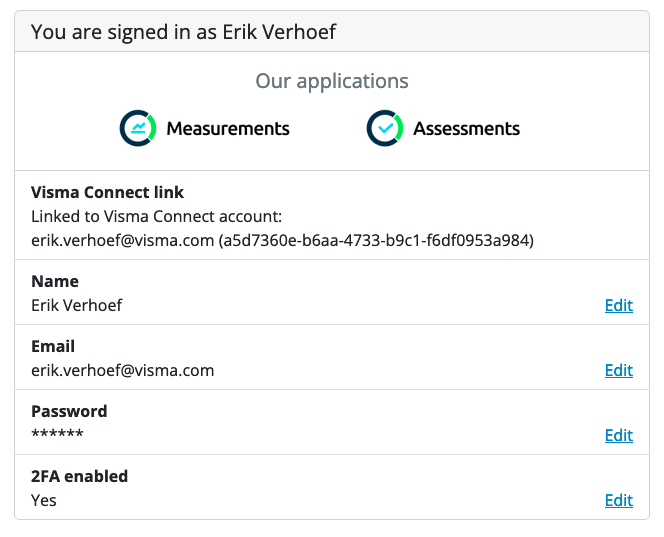This screenshot has width=664, height=537.
Task: Select the 'You are signed in as' header
Action: click(183, 32)
